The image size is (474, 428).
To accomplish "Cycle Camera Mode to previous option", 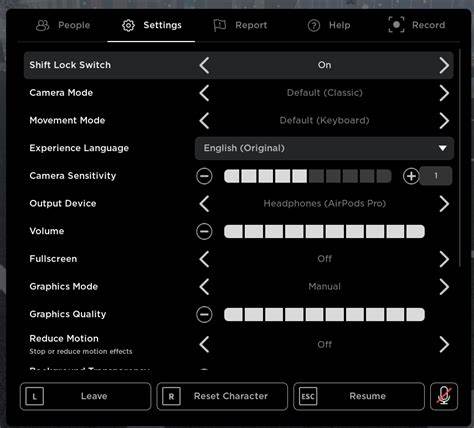I will click(204, 93).
